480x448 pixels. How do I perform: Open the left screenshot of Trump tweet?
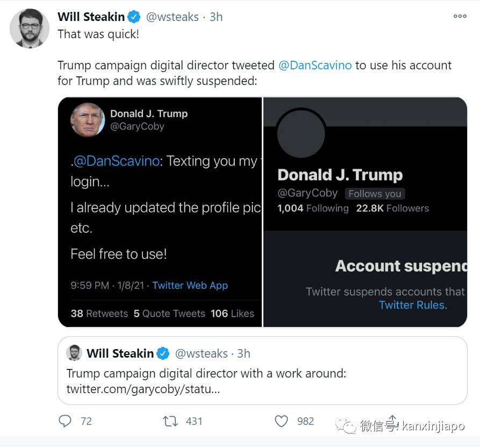160,212
